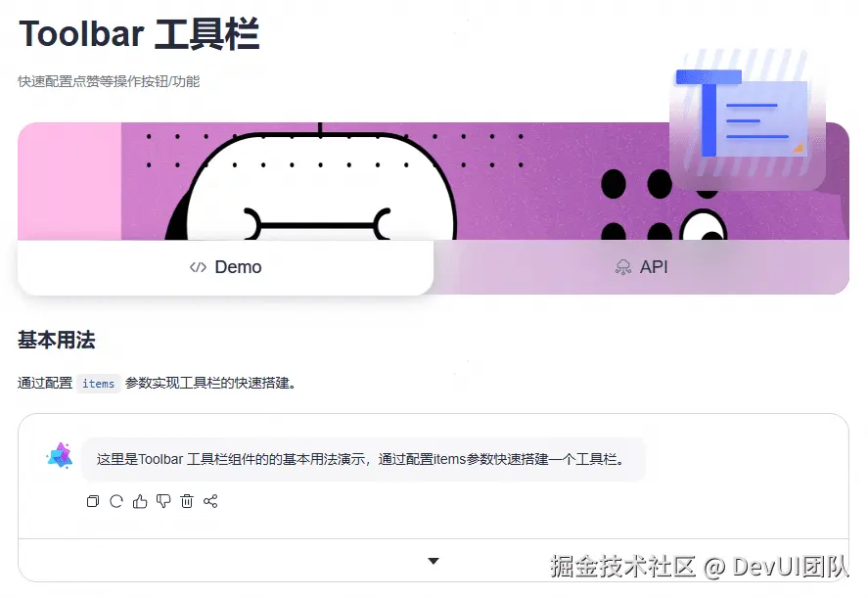Switch to the Demo tab
Viewport: 868px width, 598px height.
pos(225,267)
